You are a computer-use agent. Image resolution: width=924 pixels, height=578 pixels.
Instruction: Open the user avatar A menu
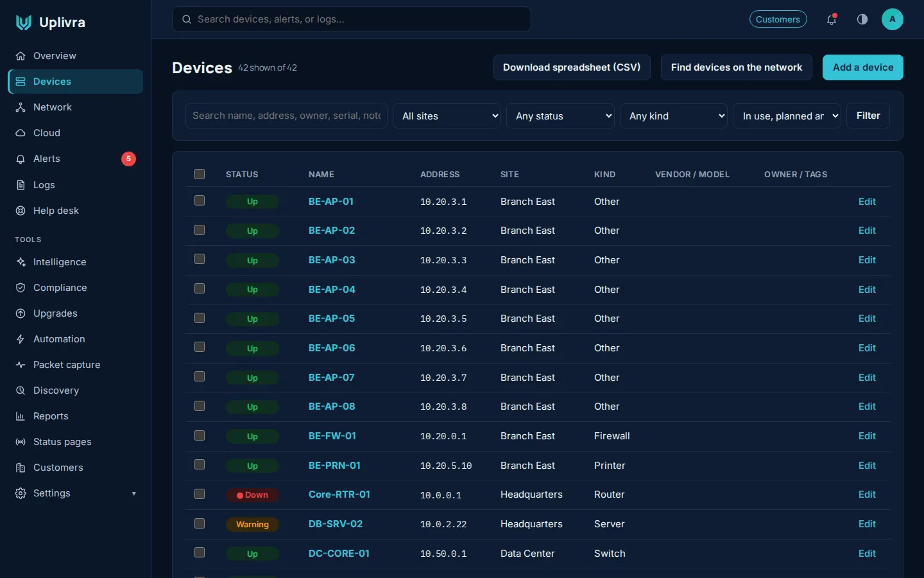click(893, 19)
